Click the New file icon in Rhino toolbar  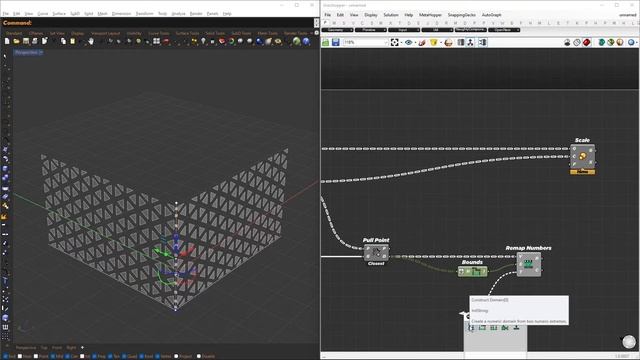(x=7, y=41)
